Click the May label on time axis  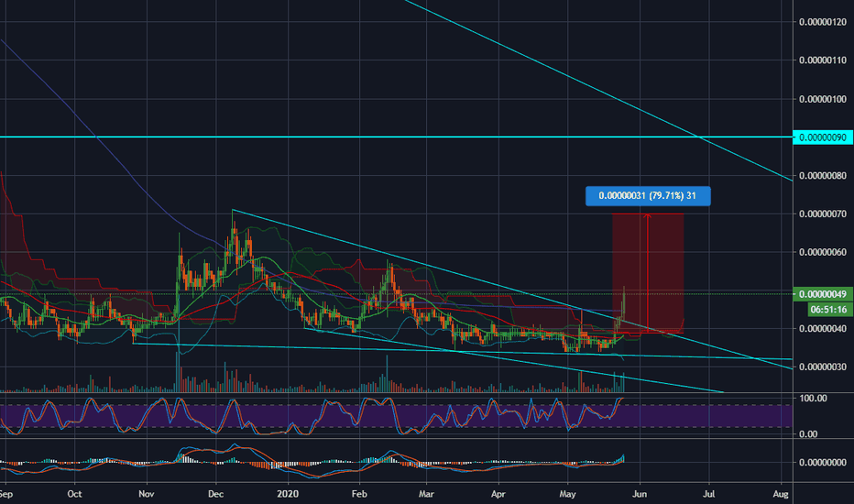pyautogui.click(x=567, y=494)
